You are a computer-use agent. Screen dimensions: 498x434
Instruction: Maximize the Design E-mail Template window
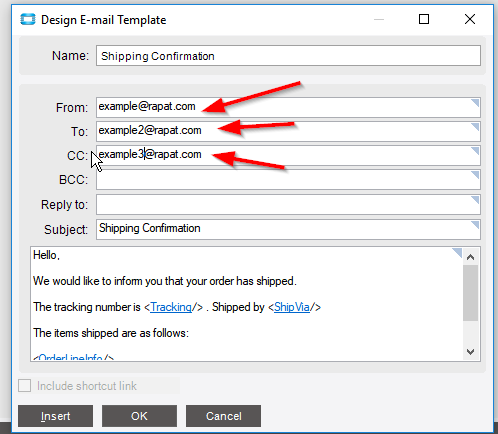[x=424, y=19]
